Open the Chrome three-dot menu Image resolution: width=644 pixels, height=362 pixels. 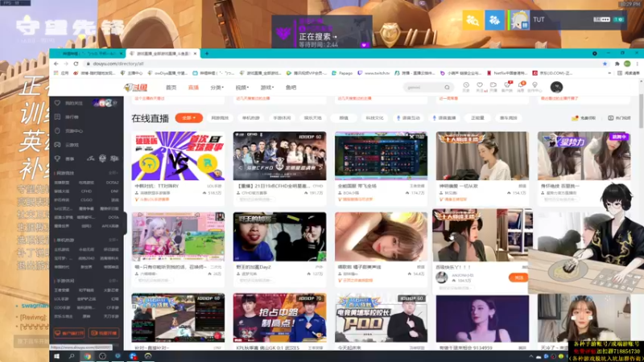(x=637, y=64)
